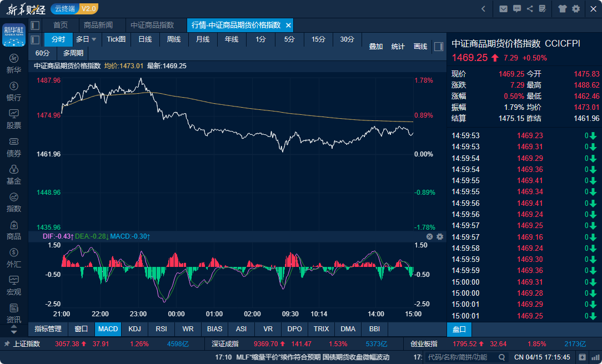Image resolution: width=602 pixels, height=364 pixels.
Task: Click the note edit icon in title bar
Action: click(543, 8)
